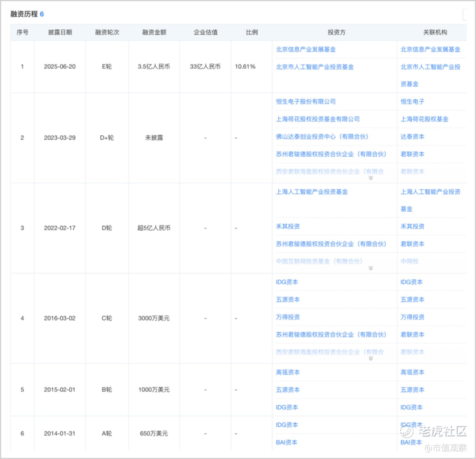Open the 上海荷花股权投资基金有限公司 investor link
This screenshot has width=476, height=459.
[x=318, y=119]
